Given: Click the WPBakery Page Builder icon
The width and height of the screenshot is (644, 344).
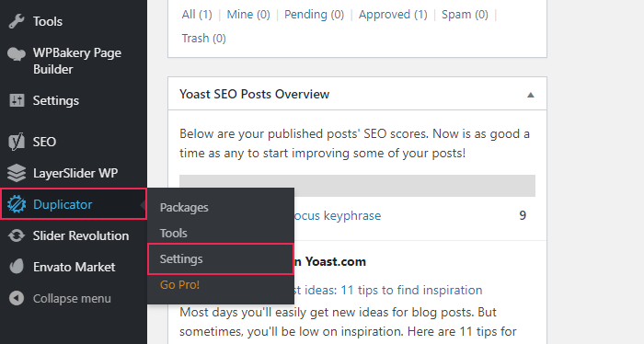Looking at the screenshot, I should coord(17,53).
